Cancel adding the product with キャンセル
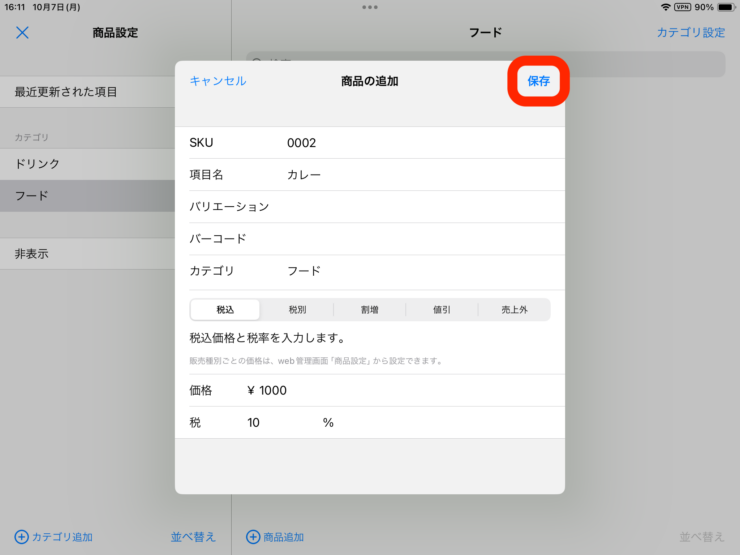 [x=218, y=81]
